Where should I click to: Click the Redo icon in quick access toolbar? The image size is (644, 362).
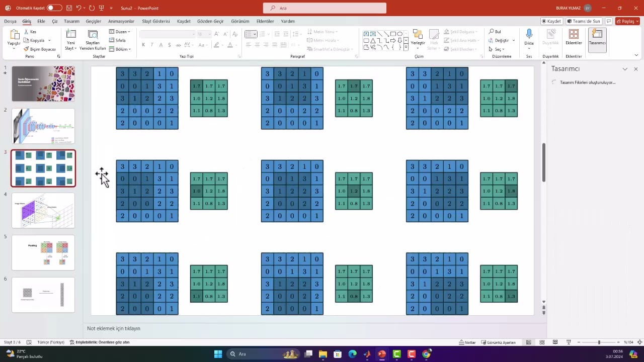92,8
